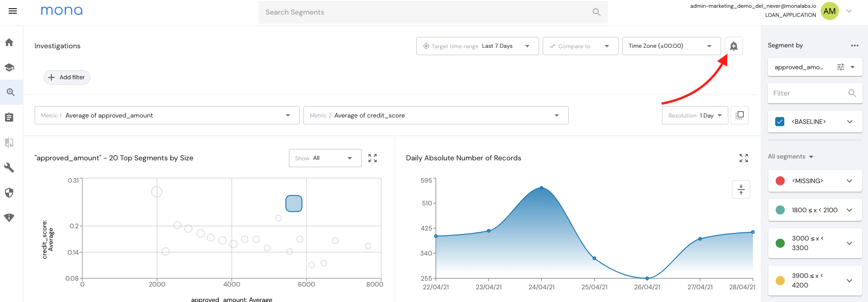Go to Home in sidebar
Viewport: 868px width, 302px height.
click(x=9, y=42)
